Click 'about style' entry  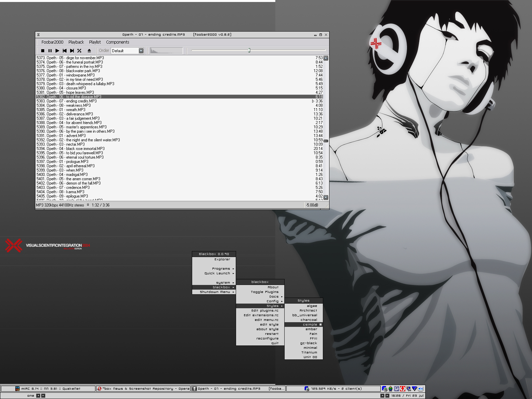click(260, 329)
